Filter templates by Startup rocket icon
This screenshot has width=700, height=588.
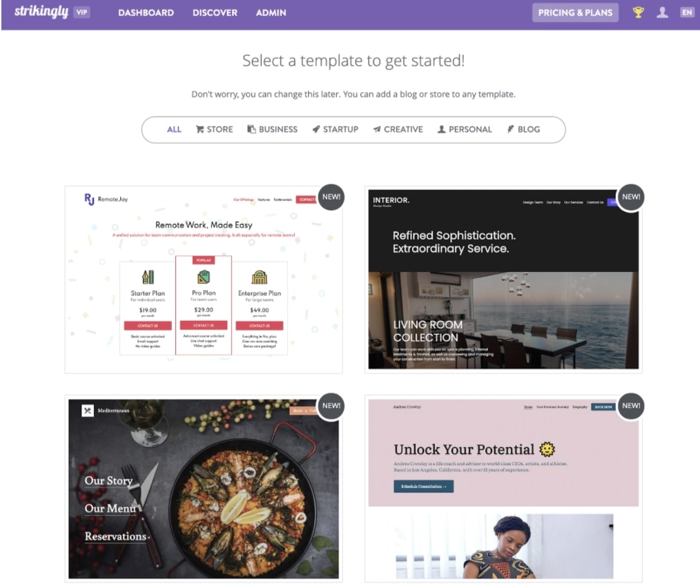[x=336, y=130]
